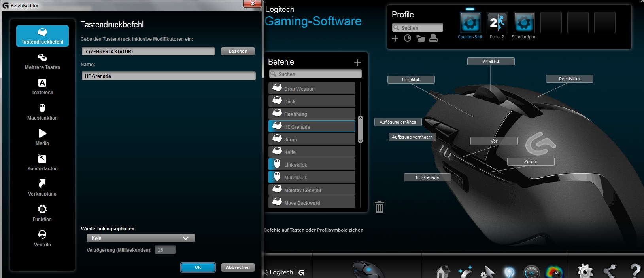The height and width of the screenshot is (278, 644).
Task: Click Abbrechen to cancel the command editor
Action: click(238, 267)
